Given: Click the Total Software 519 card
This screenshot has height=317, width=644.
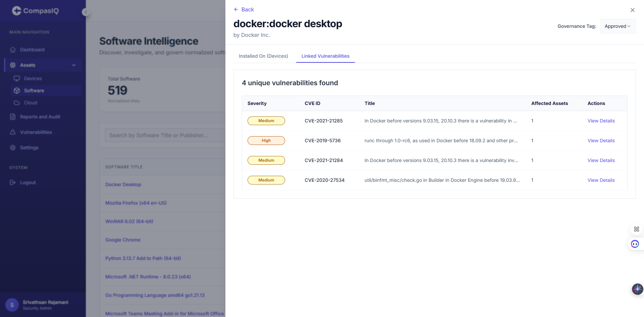Looking at the screenshot, I should pyautogui.click(x=163, y=90).
